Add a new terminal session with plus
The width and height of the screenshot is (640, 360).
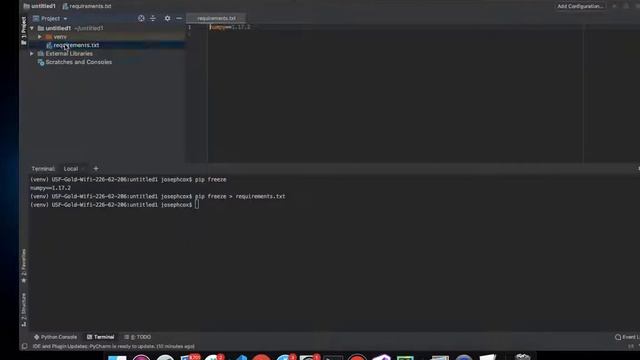click(96, 169)
